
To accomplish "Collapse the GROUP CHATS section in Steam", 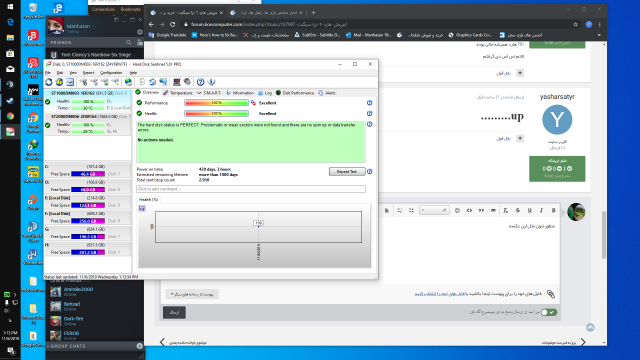I will click(48, 346).
